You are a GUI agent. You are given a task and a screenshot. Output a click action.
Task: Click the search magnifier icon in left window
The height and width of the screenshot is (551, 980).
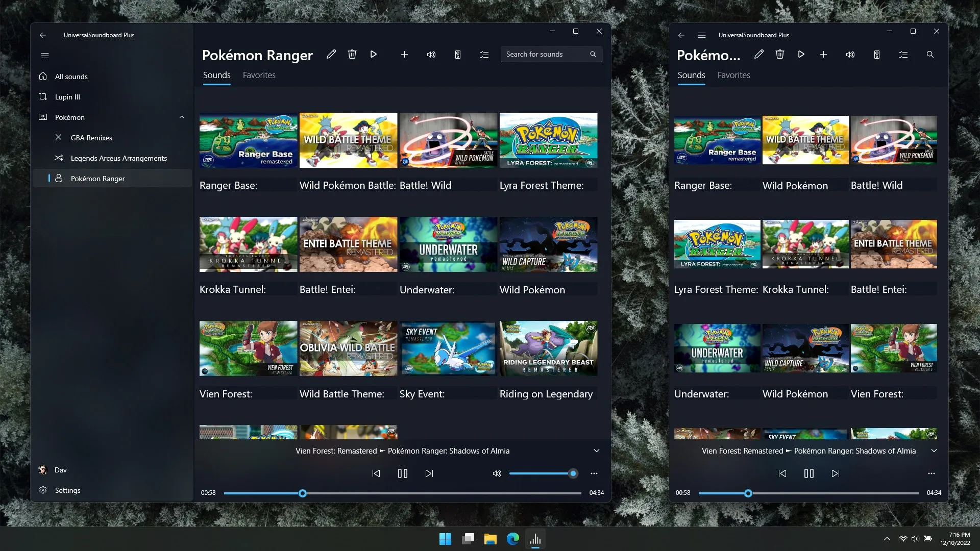coord(593,54)
